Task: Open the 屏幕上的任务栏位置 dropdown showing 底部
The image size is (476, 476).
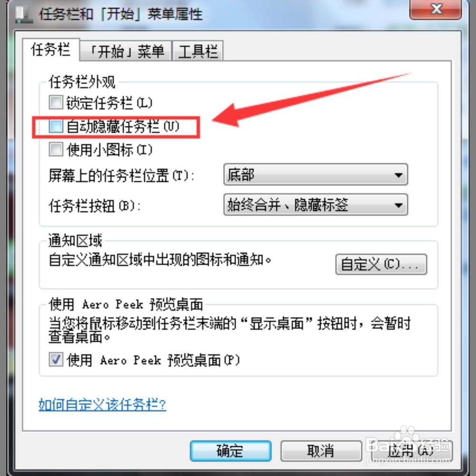Action: pyautogui.click(x=316, y=175)
